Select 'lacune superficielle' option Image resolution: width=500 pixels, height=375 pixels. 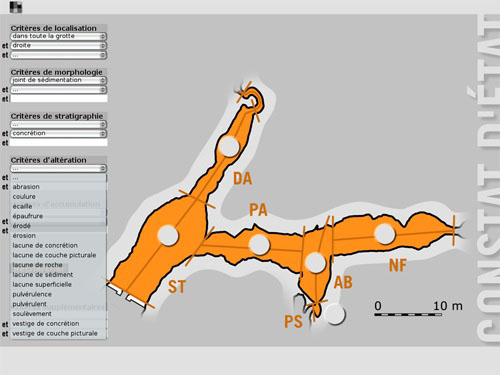pyautogui.click(x=59, y=284)
